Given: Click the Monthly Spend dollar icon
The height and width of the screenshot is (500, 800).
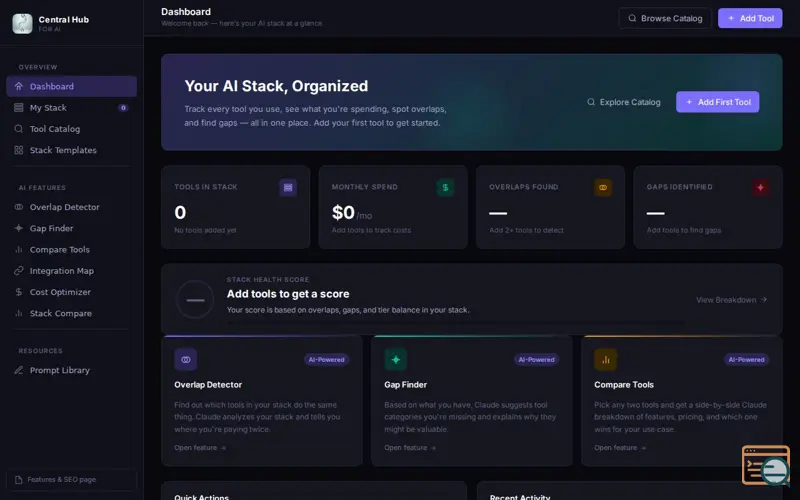Looking at the screenshot, I should [445, 187].
